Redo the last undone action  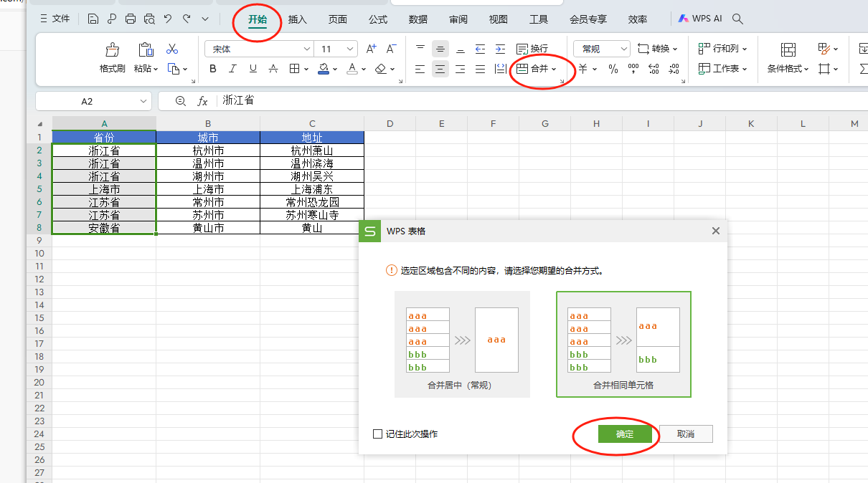(187, 19)
